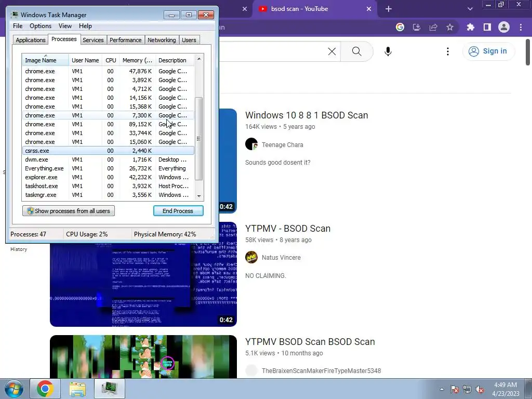Open the Teenage Chara channel name
Image resolution: width=532 pixels, height=399 pixels.
(x=282, y=144)
